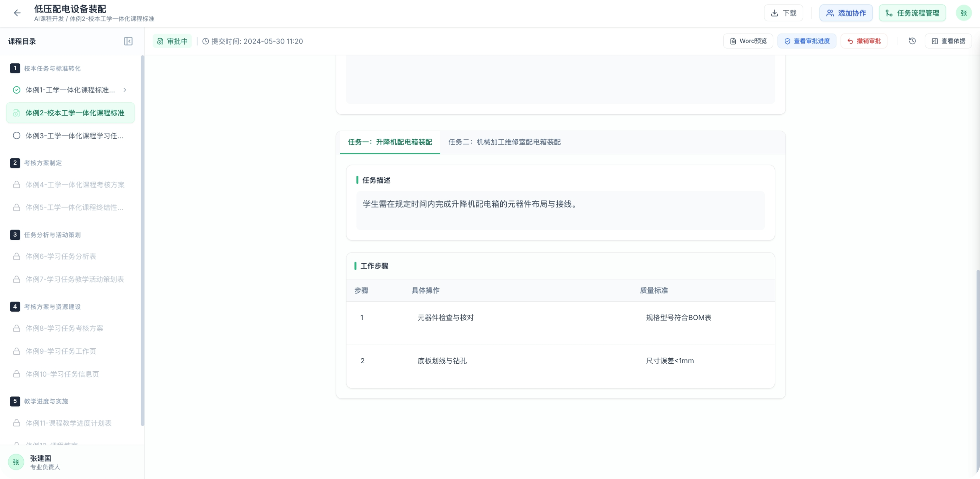Click the 任务描述 text field

point(560,210)
